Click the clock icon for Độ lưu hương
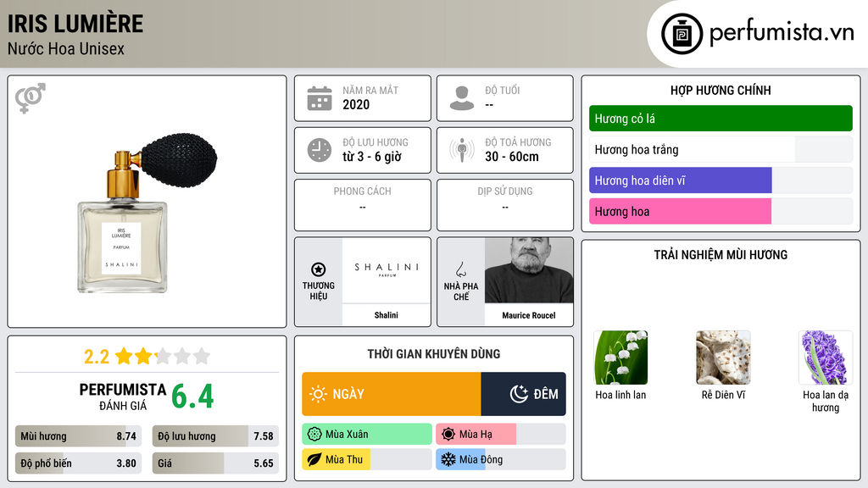Viewport: 868px width, 488px height. [x=320, y=150]
